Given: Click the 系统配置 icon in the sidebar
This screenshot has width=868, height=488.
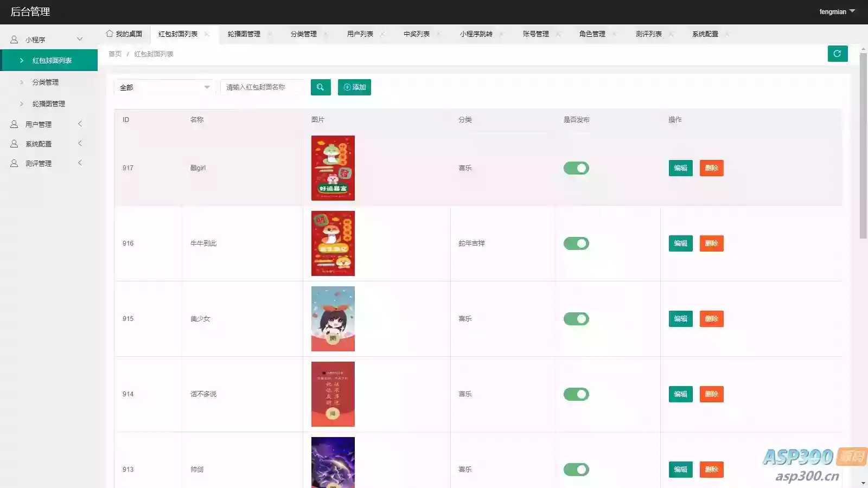Looking at the screenshot, I should tap(13, 143).
